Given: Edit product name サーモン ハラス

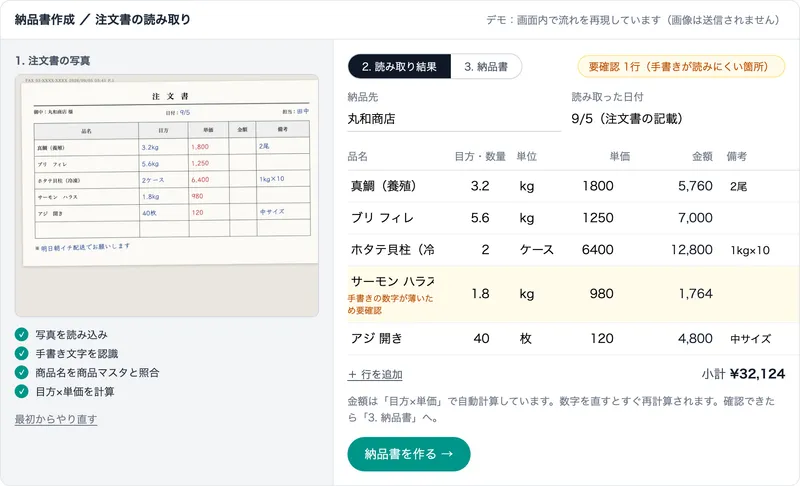Looking at the screenshot, I should click(x=392, y=281).
